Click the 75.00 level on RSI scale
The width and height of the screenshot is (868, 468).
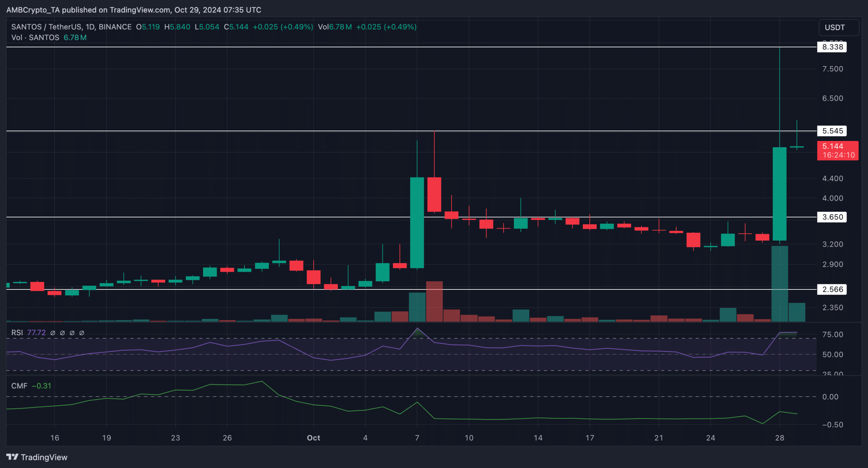pyautogui.click(x=832, y=334)
